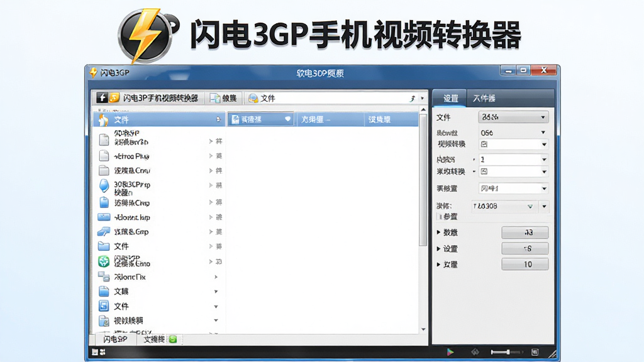Click the networked computers icon in the list

coord(104,277)
